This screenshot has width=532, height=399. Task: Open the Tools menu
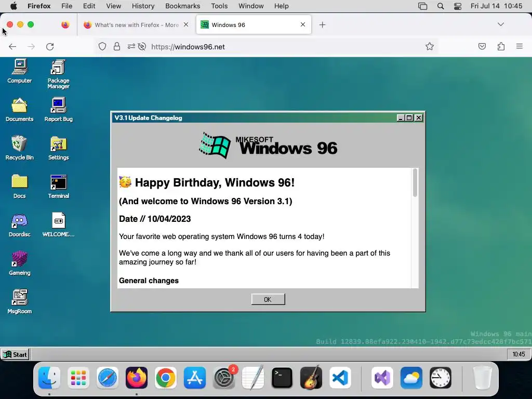[x=219, y=6]
